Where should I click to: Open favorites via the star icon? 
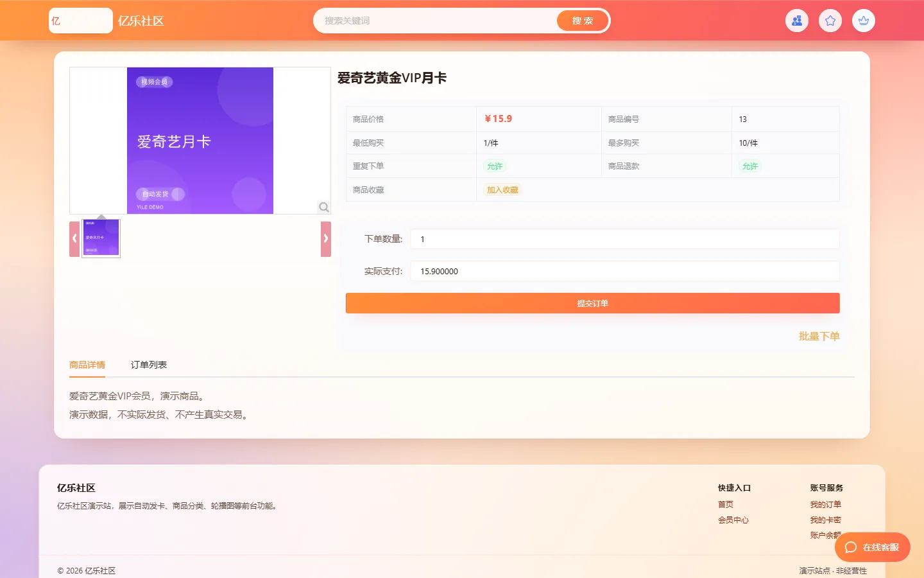click(x=830, y=21)
